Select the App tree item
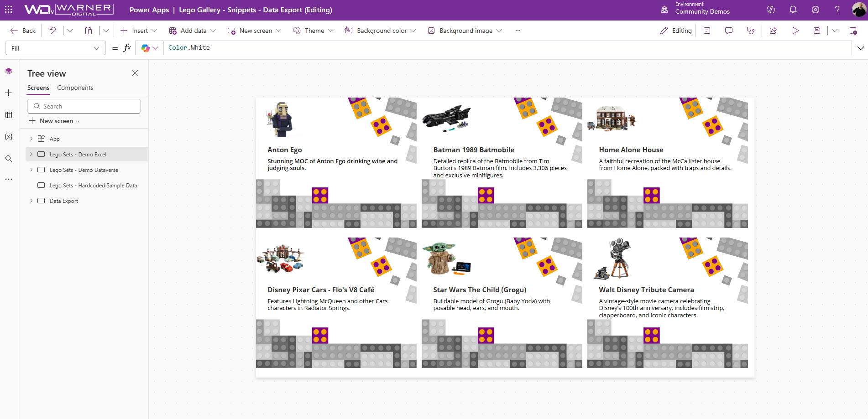The height and width of the screenshot is (419, 868). tap(55, 139)
